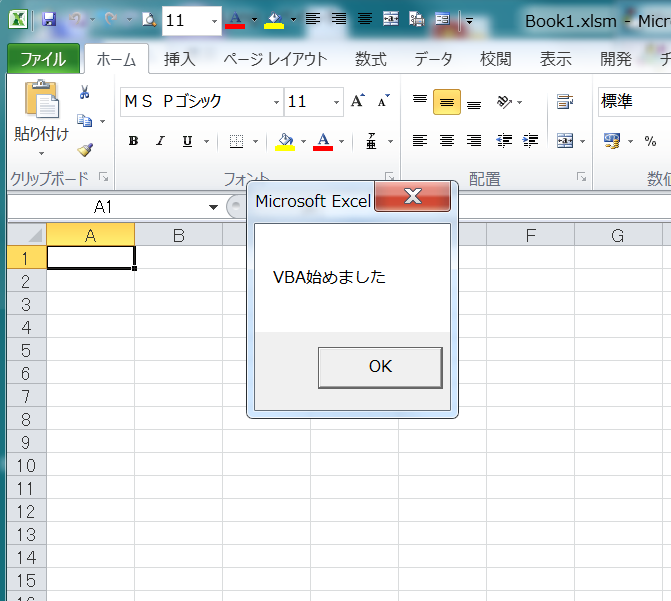Image resolution: width=671 pixels, height=601 pixels.
Task: Open the MS Pゴシック font name dropdown
Action: point(276,102)
